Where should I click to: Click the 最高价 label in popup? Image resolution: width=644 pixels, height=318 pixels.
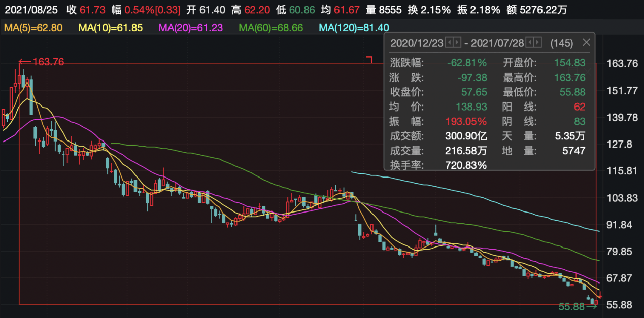520,78
